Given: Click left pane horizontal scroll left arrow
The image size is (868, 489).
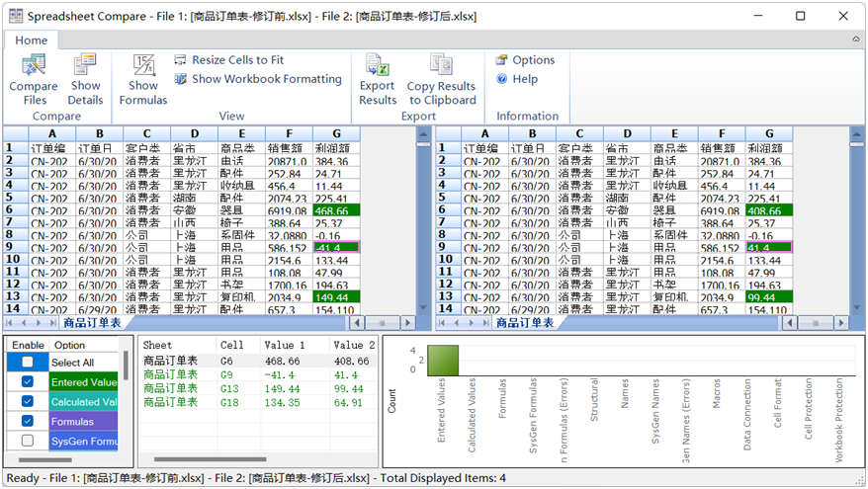Looking at the screenshot, I should tap(357, 322).
